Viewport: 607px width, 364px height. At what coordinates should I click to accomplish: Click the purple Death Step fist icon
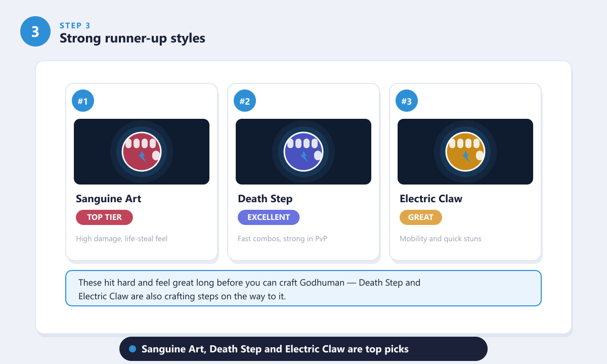303,152
